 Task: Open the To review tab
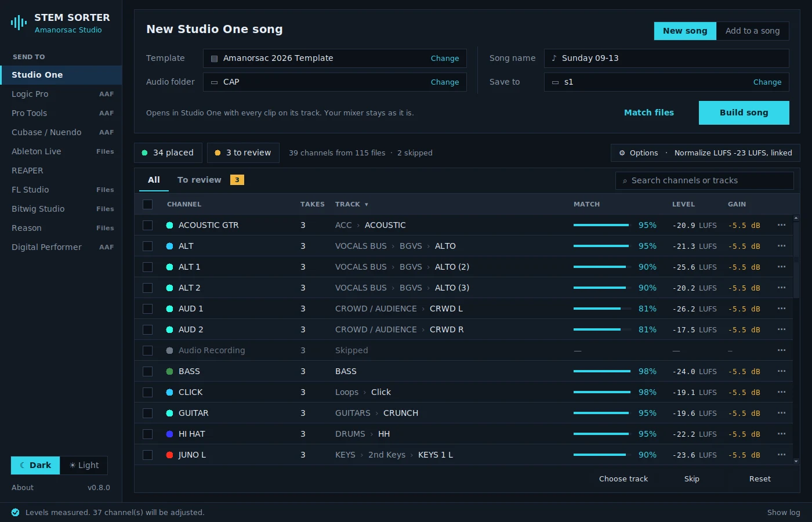click(211, 180)
